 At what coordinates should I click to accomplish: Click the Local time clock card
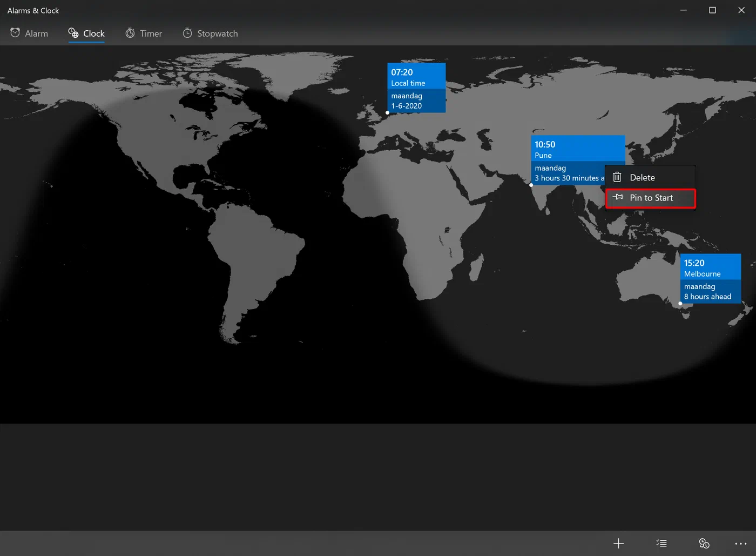(x=416, y=88)
